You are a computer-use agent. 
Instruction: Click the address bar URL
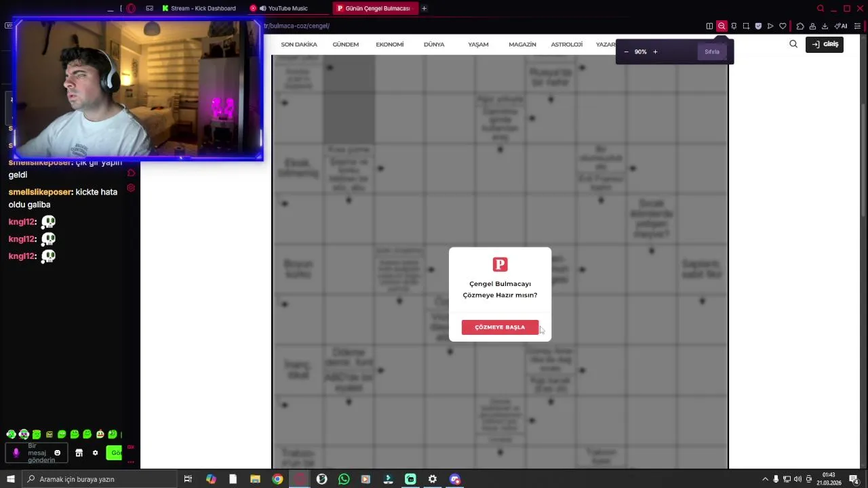pyautogui.click(x=296, y=26)
